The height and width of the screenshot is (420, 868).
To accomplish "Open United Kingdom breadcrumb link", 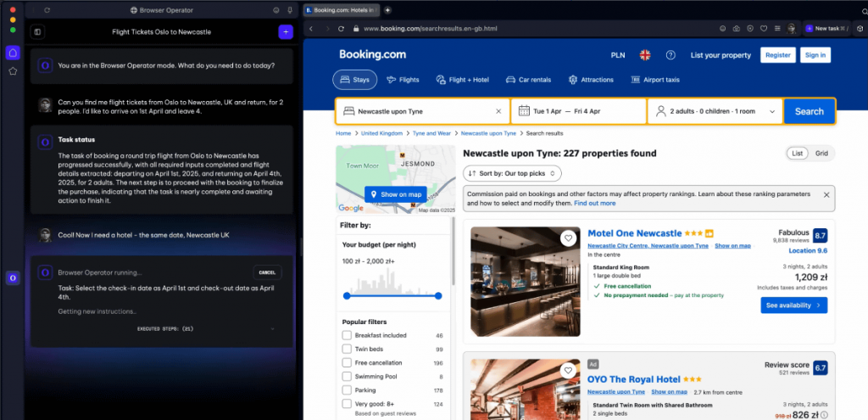I will click(x=382, y=133).
